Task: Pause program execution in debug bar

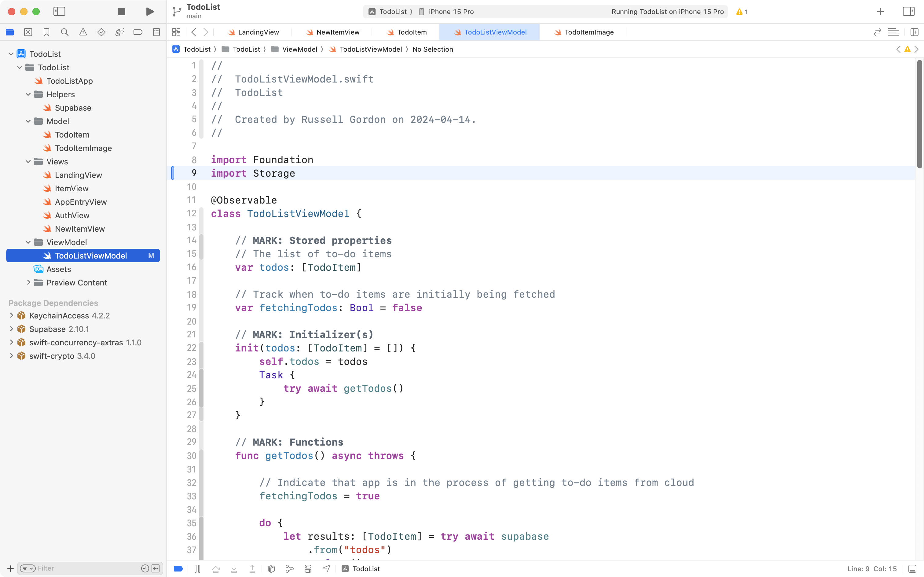Action: pyautogui.click(x=197, y=569)
